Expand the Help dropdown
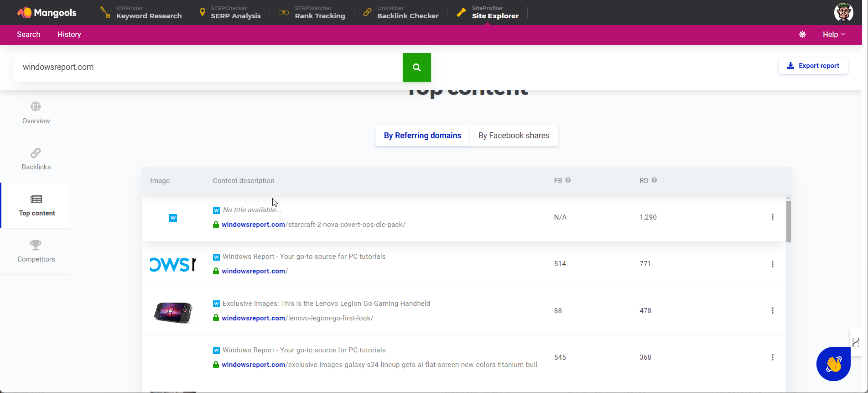The width and height of the screenshot is (868, 393). 834,35
